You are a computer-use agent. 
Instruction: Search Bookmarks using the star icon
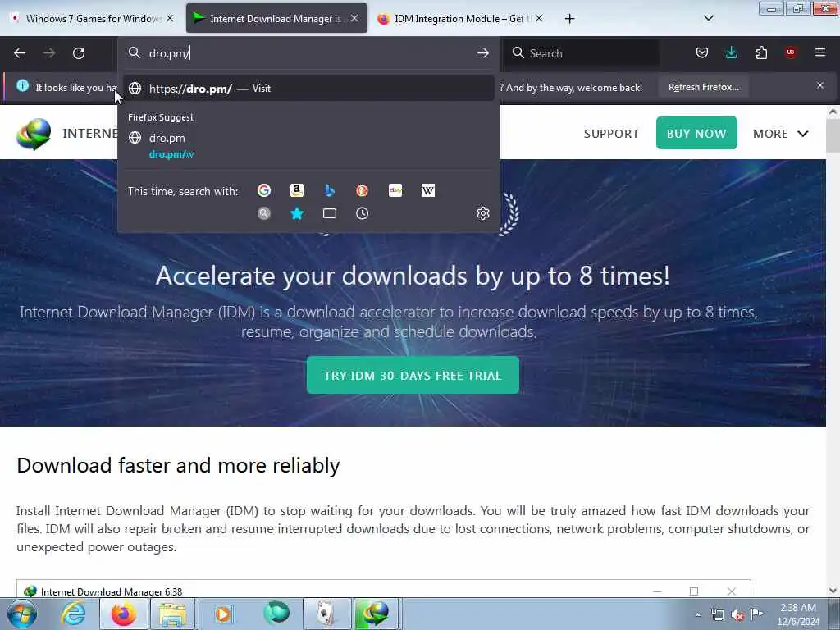297,214
